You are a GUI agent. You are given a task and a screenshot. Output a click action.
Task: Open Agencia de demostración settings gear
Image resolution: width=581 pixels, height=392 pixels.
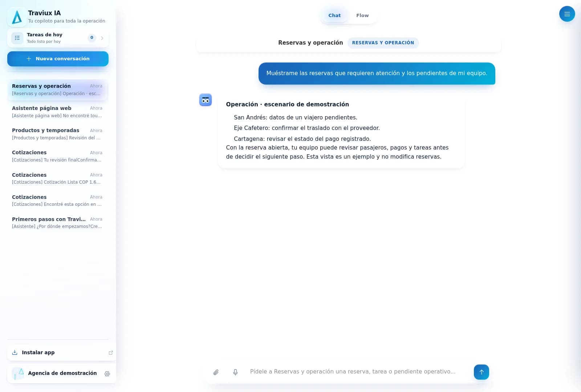tap(107, 374)
